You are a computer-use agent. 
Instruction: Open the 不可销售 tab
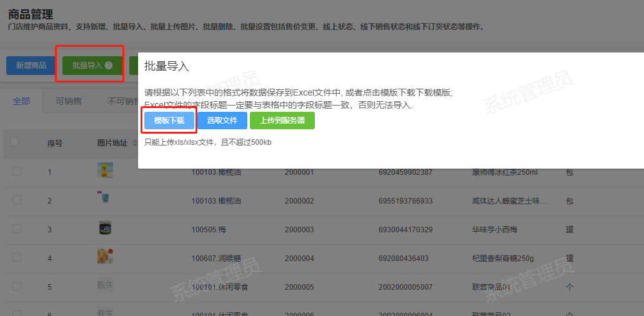click(x=122, y=101)
